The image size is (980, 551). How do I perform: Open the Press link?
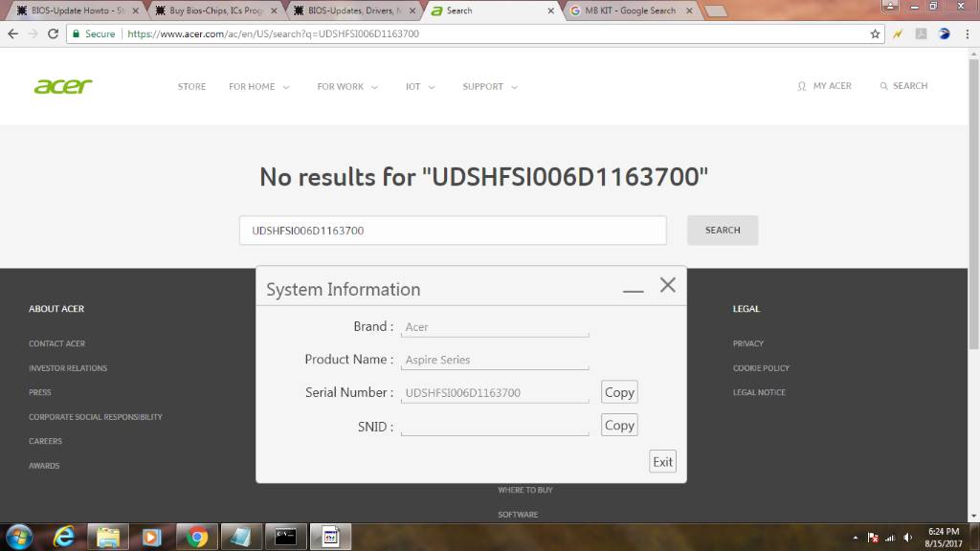click(x=40, y=392)
